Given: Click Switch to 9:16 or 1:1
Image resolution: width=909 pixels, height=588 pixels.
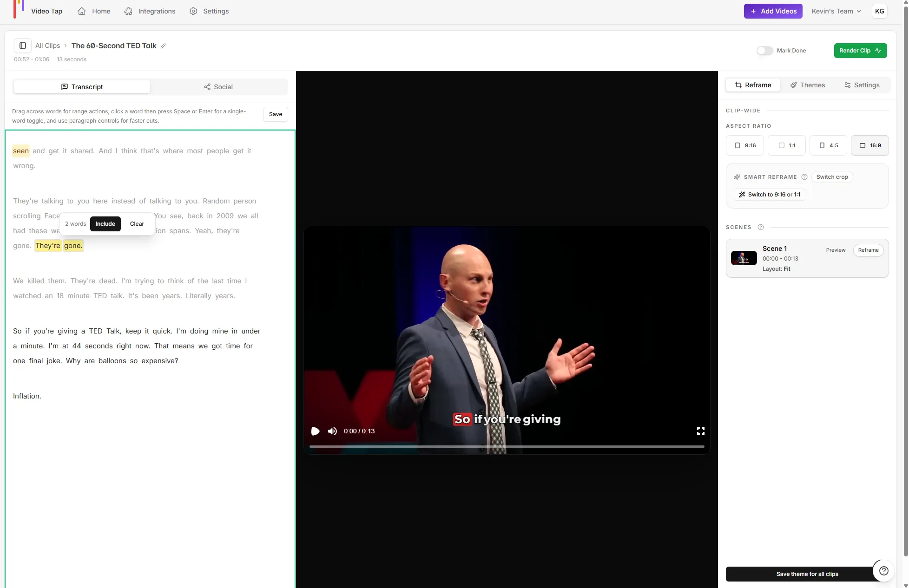Looking at the screenshot, I should click(x=770, y=195).
